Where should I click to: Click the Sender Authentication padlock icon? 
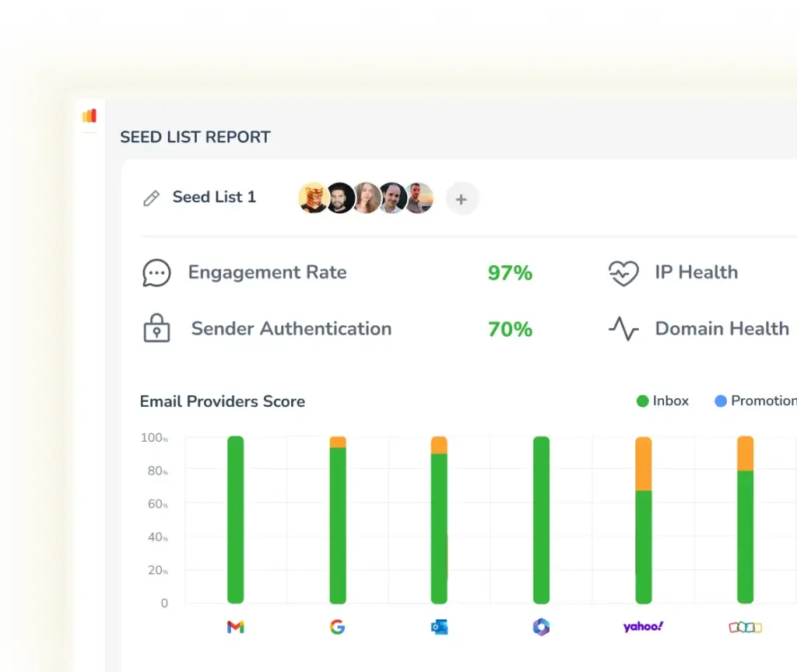156,328
